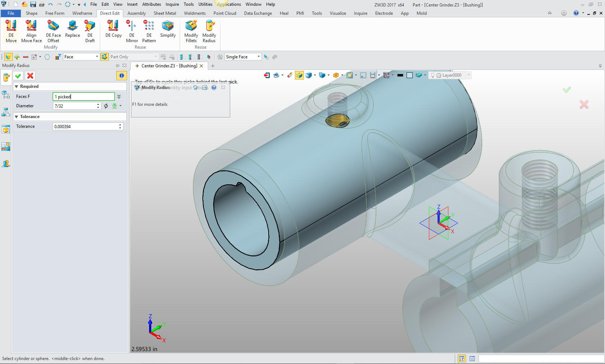The image size is (605, 364).
Task: Open the Modify Radius ribbon tool
Action: (x=209, y=31)
